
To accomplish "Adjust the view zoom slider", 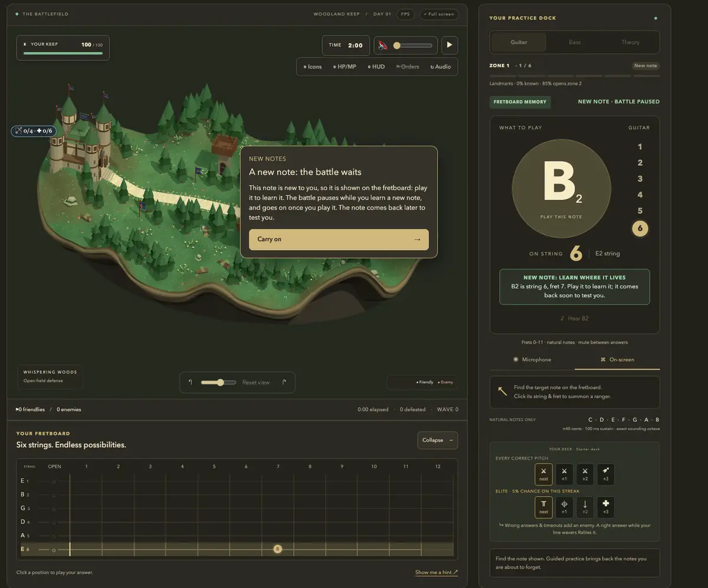I will click(x=218, y=382).
